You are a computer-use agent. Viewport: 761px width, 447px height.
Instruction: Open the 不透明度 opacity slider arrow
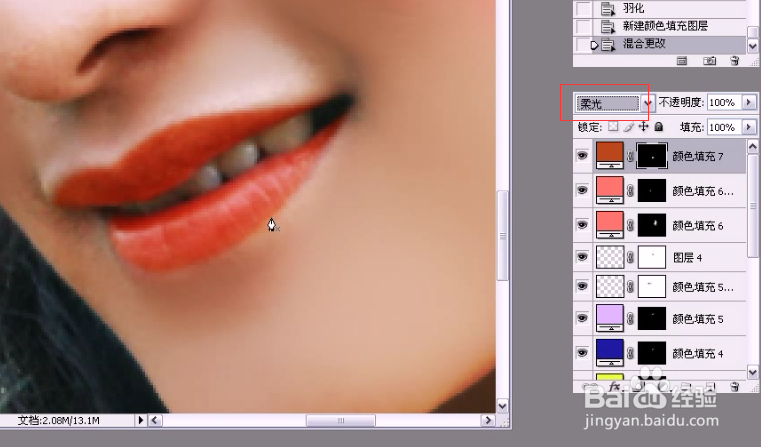pyautogui.click(x=749, y=102)
